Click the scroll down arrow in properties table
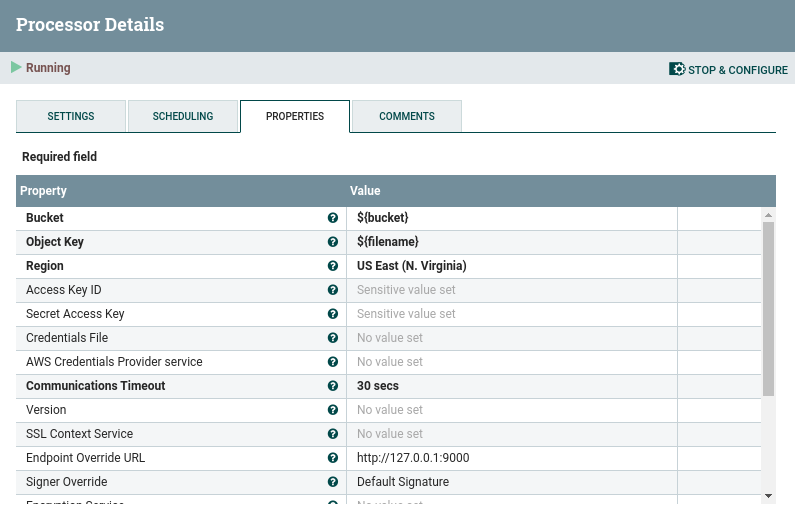The height and width of the screenshot is (512, 795). (768, 495)
